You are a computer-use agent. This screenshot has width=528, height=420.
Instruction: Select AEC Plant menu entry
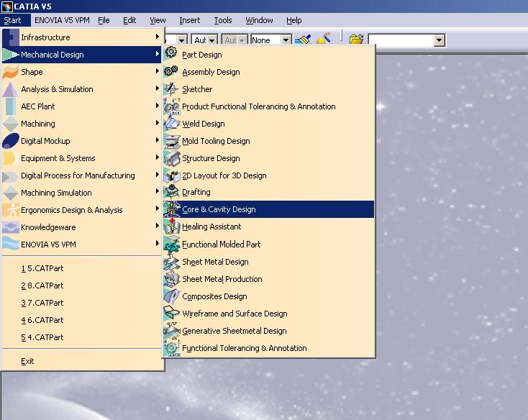click(x=82, y=106)
